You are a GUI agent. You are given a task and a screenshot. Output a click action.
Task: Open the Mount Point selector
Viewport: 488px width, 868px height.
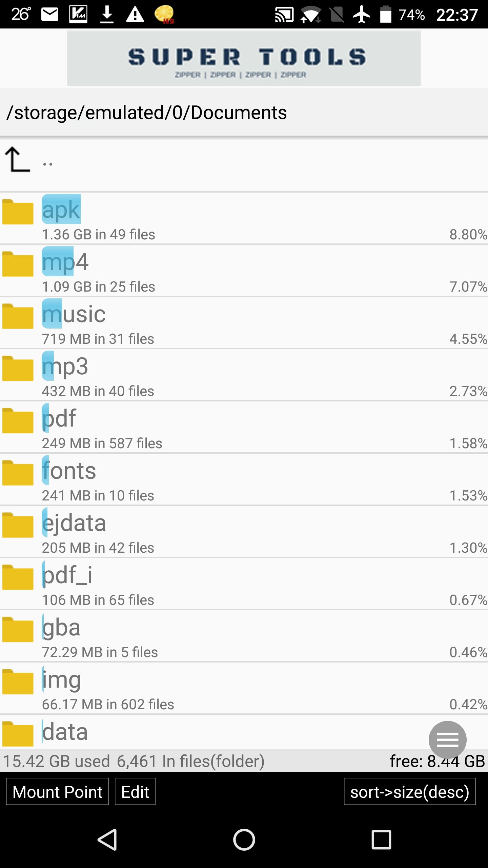click(x=57, y=792)
